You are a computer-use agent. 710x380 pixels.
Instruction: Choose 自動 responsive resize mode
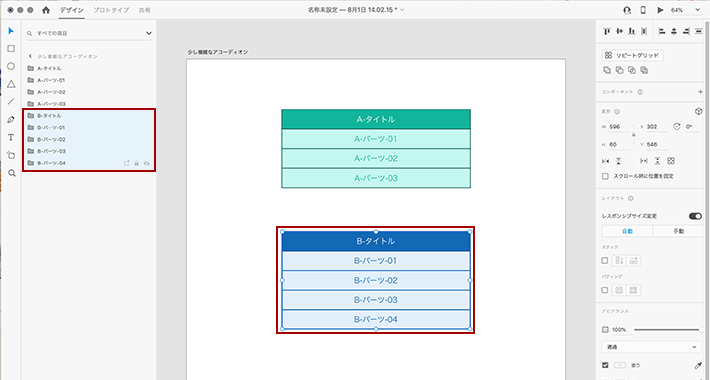tap(627, 231)
